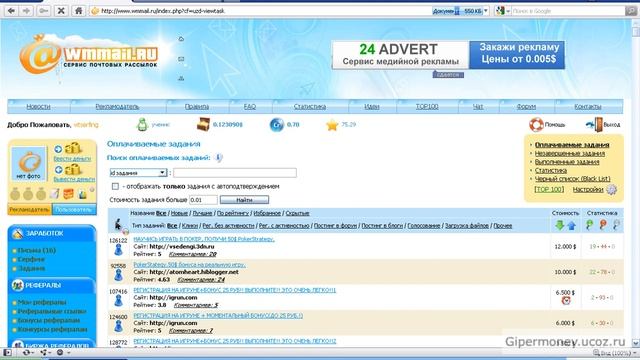Open Незавершенные задания link

point(570,153)
